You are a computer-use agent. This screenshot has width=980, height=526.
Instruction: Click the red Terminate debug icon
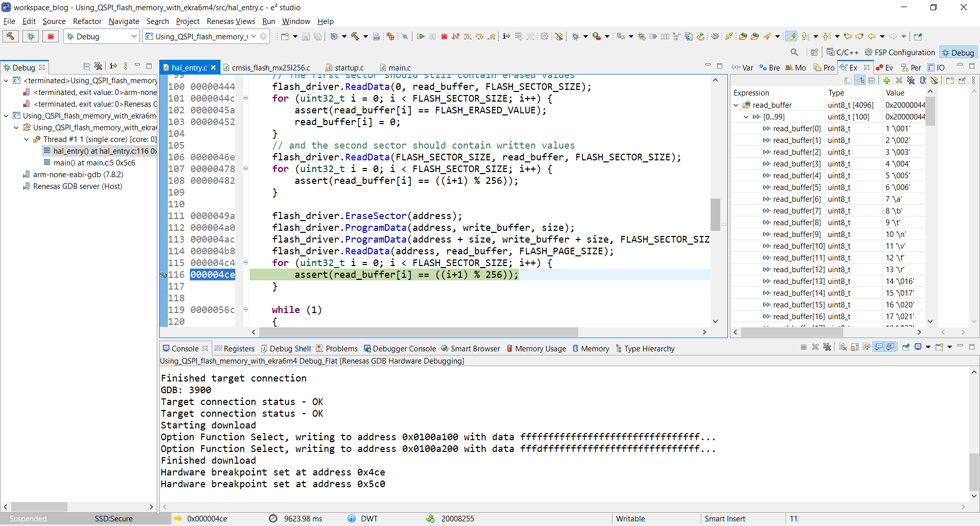444,36
